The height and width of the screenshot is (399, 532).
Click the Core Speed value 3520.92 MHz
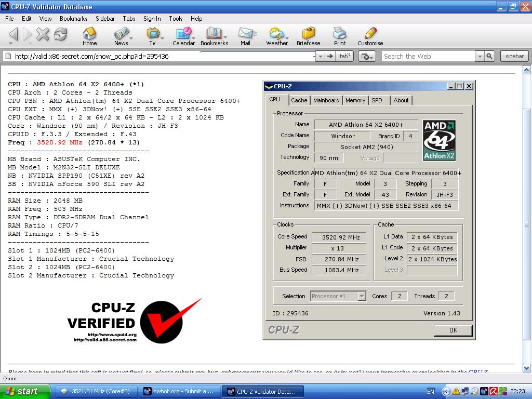[x=339, y=237]
